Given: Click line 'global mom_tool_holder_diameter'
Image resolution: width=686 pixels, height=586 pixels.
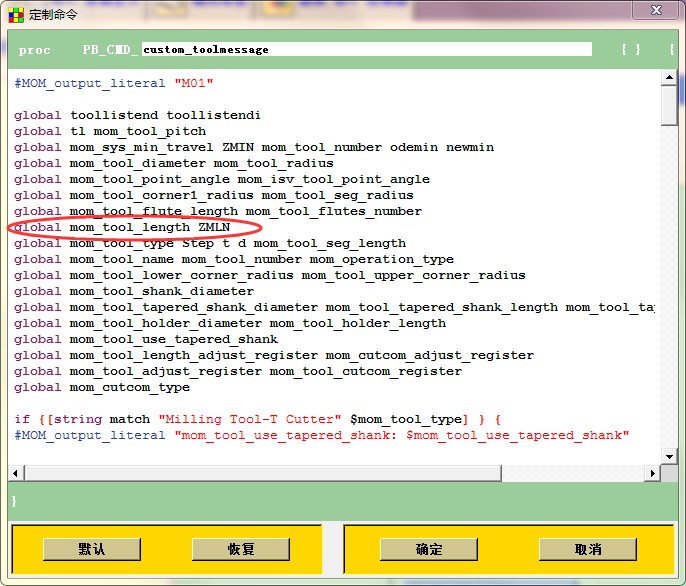Looking at the screenshot, I should pos(230,323).
